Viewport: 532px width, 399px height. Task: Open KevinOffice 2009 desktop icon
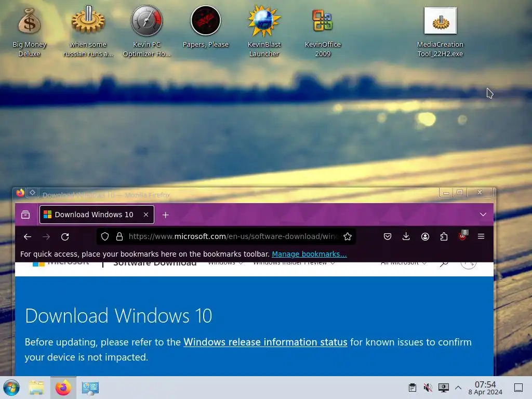click(x=323, y=32)
